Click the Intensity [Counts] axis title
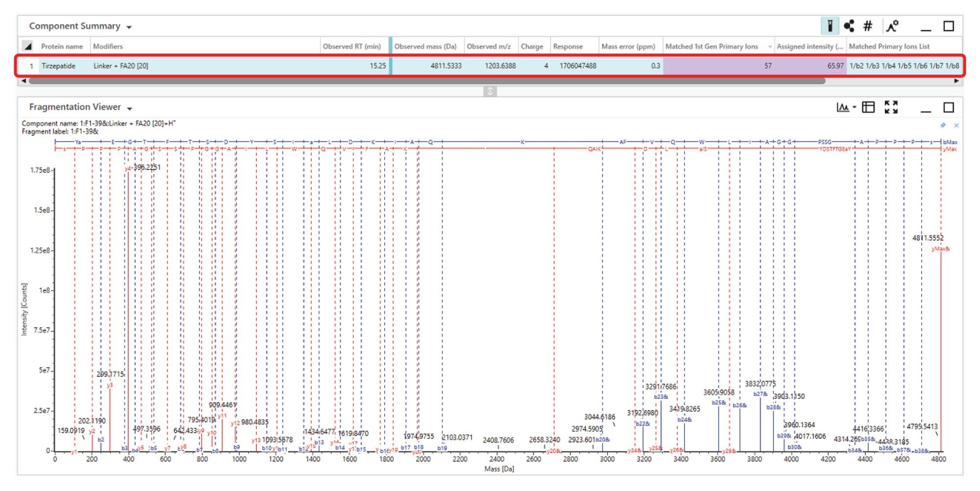Viewport: 980px width, 491px height. point(24,310)
